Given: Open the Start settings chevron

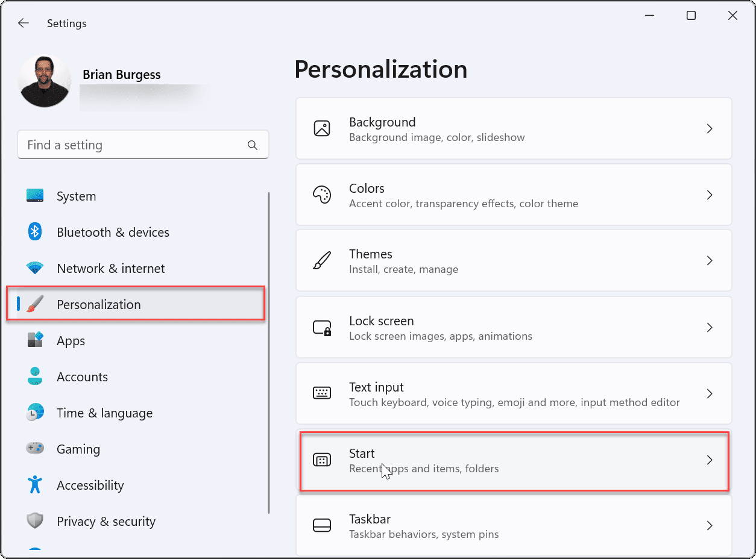Looking at the screenshot, I should pos(710,460).
